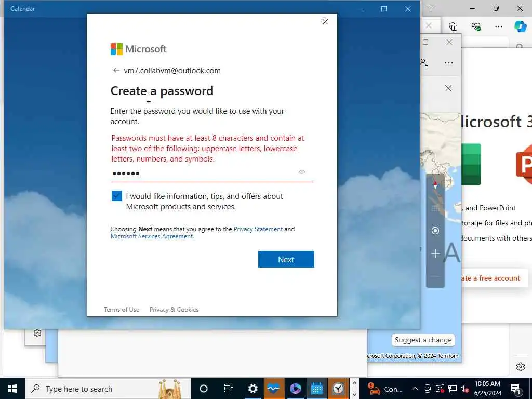Open the Windows Start menu
The height and width of the screenshot is (399, 532).
[x=12, y=389]
